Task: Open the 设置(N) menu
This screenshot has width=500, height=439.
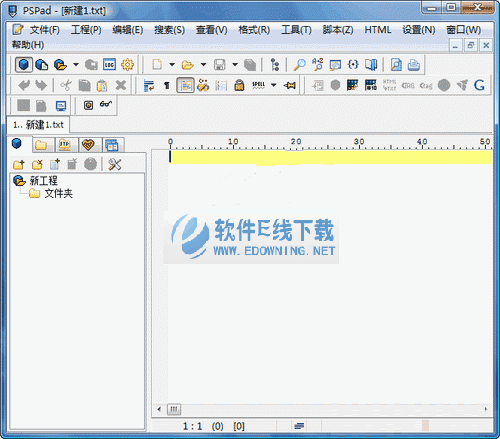Action: click(x=419, y=30)
